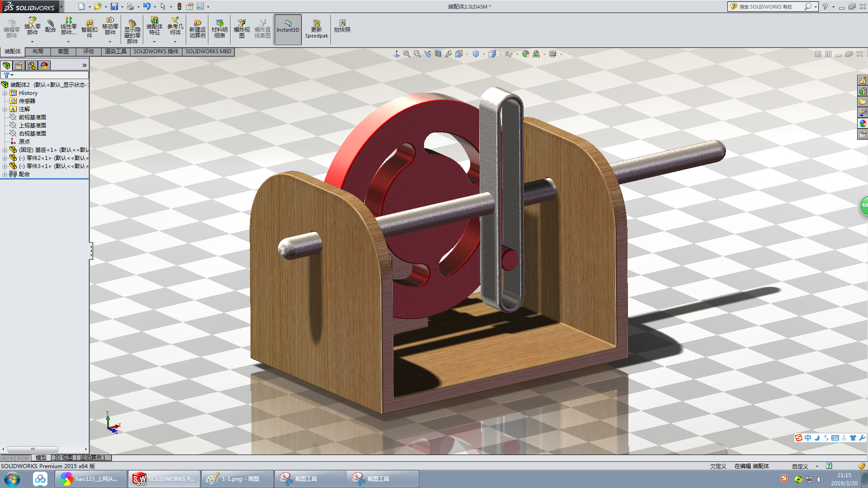Open the display style cube dropdown
Viewport: 868px width, 488px height.
point(484,54)
